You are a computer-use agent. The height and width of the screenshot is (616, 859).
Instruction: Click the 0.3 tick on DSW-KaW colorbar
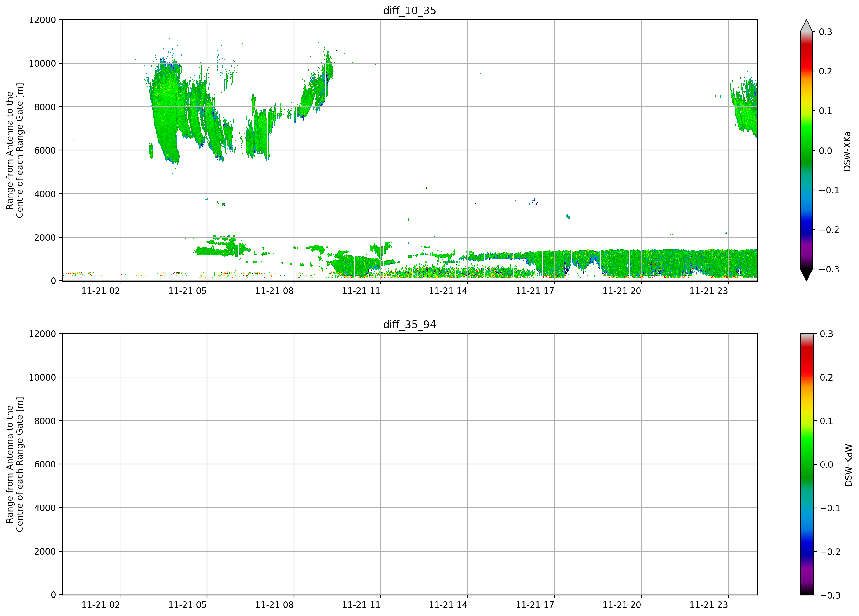826,334
